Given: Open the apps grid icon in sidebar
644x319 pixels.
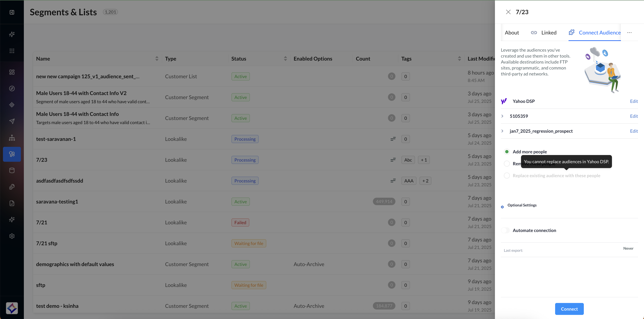Looking at the screenshot, I should click(12, 51).
